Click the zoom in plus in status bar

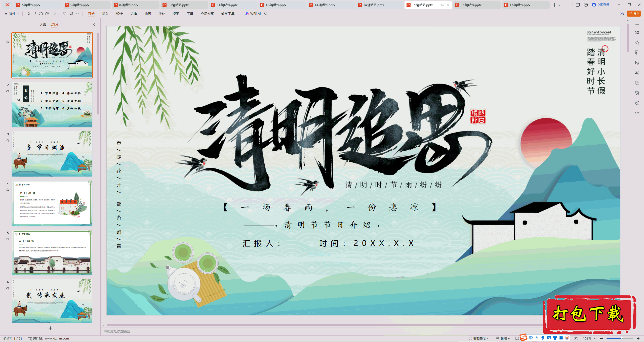[x=638, y=338]
